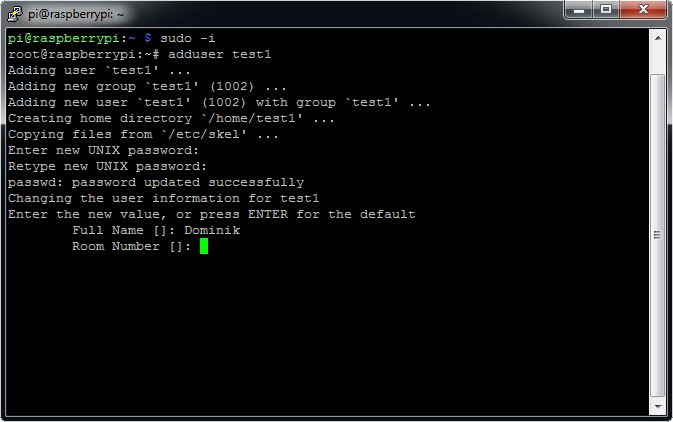Viewport: 673px width, 422px height.
Task: Click the 'Enter new UNIX password:' line
Action: pos(110,150)
